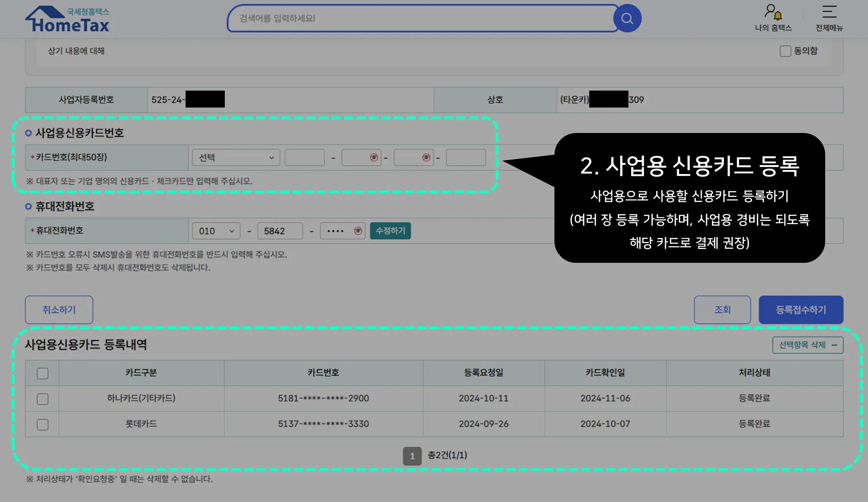Check the select-all header checkbox

42,373
